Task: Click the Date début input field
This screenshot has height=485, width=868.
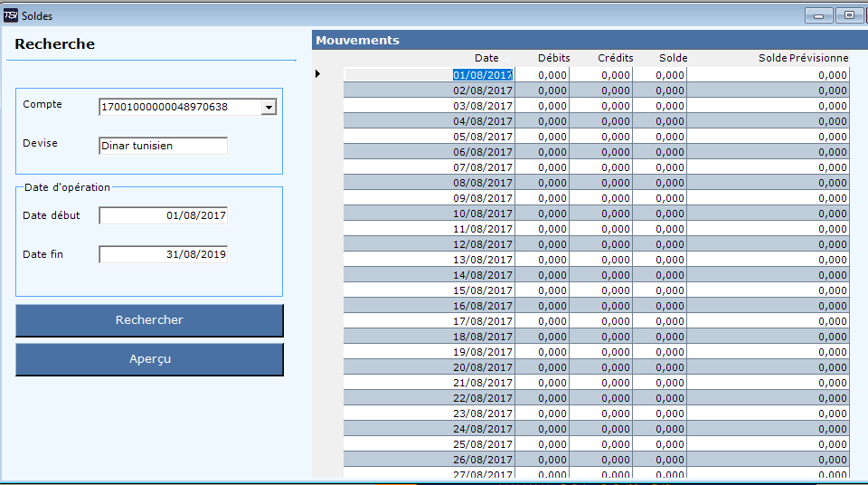Action: coord(164,215)
